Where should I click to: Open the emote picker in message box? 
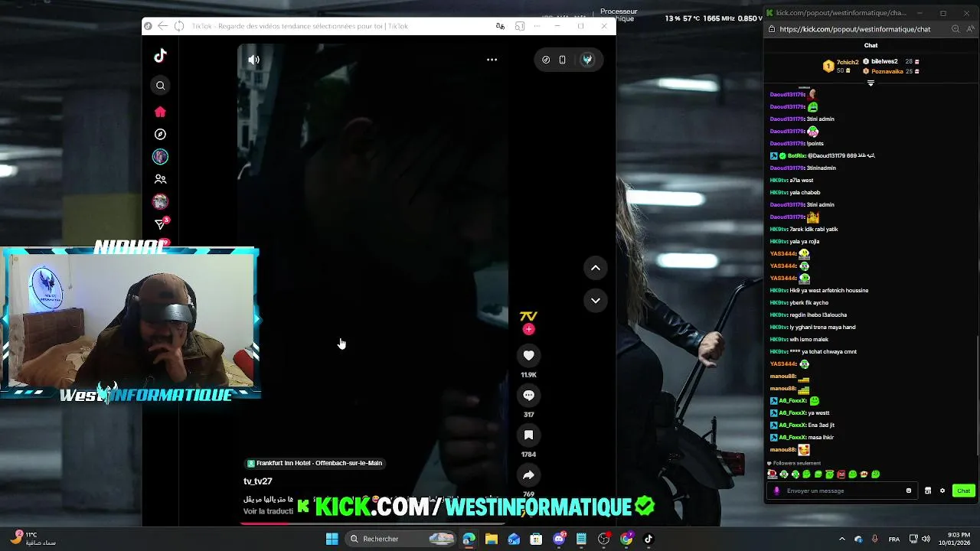point(909,491)
